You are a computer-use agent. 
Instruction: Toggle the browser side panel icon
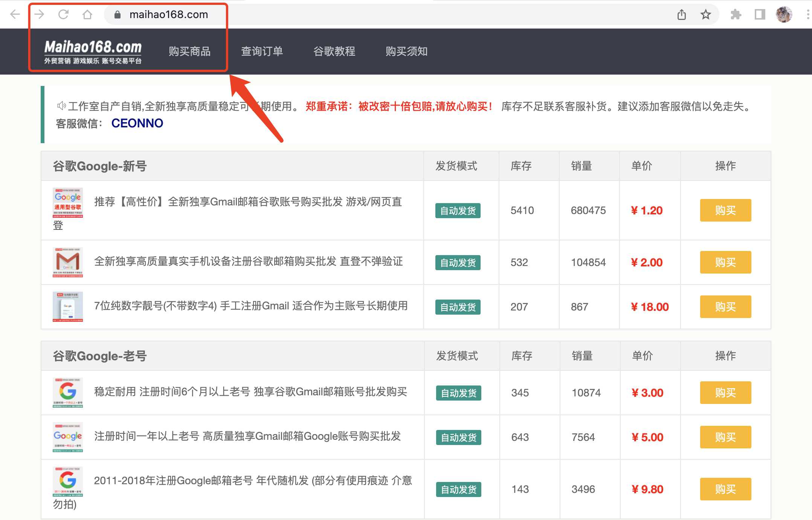click(x=760, y=14)
